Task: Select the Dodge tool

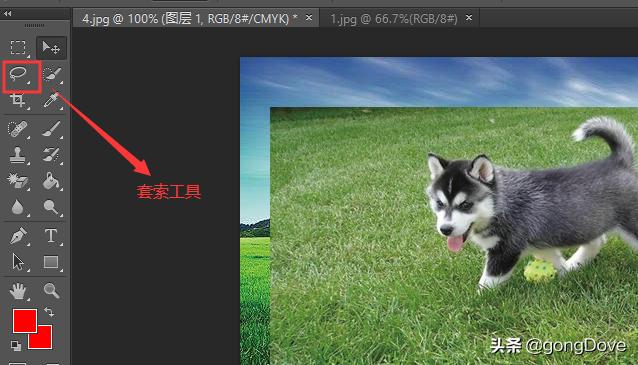Action: pos(52,207)
